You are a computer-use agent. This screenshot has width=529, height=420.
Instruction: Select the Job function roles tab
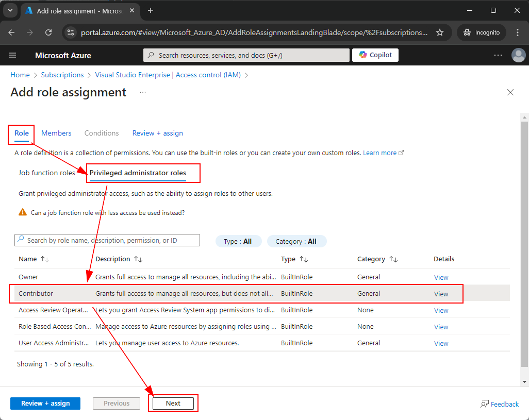click(x=46, y=173)
